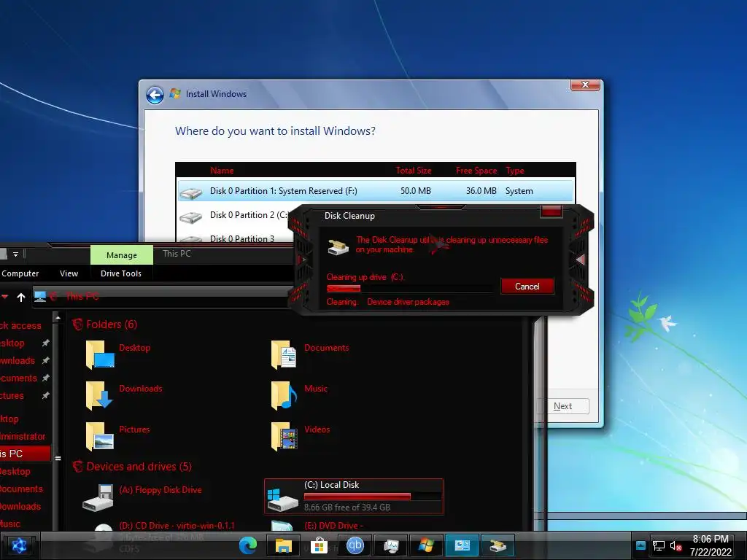This screenshot has height=560, width=747.
Task: Click the Disk Cleanup drive brush icon
Action: tap(338, 246)
